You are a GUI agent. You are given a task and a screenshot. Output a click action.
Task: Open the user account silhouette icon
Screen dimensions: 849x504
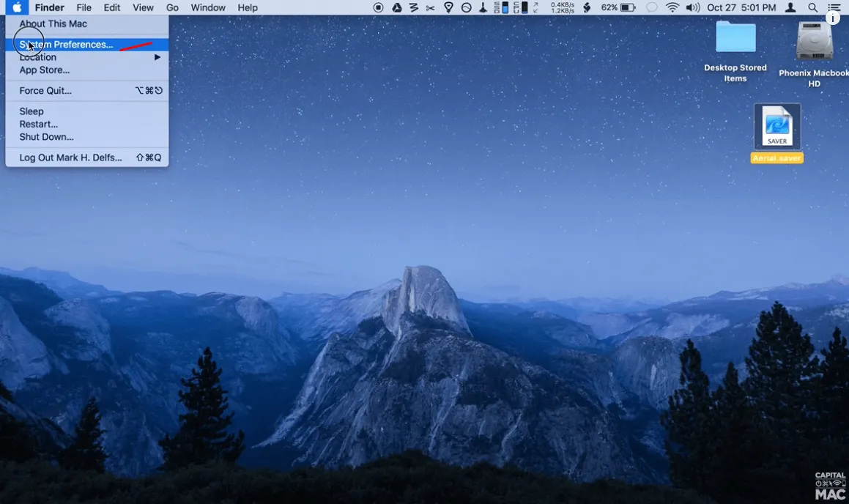[x=790, y=7]
